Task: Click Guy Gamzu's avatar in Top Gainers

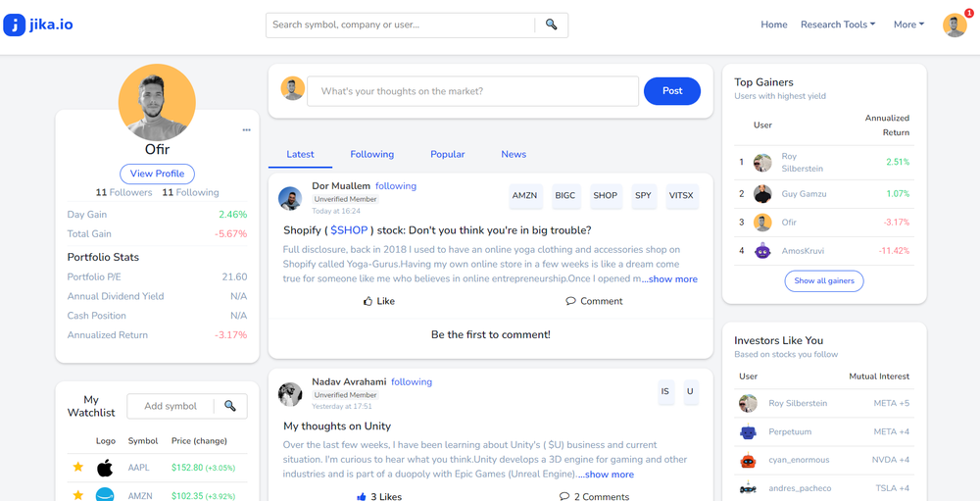Action: tap(762, 194)
